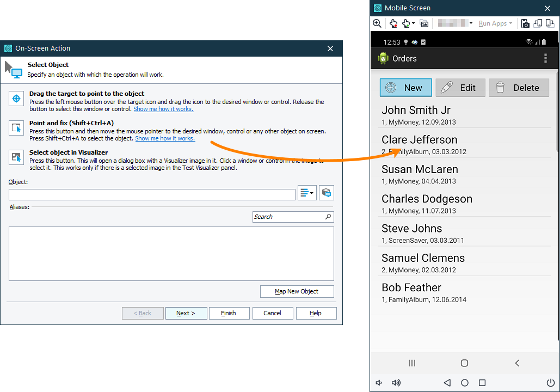This screenshot has height=392, width=560.
Task: Select the zoom magnifier tool in Mobile Screen toolbar
Action: point(377,23)
